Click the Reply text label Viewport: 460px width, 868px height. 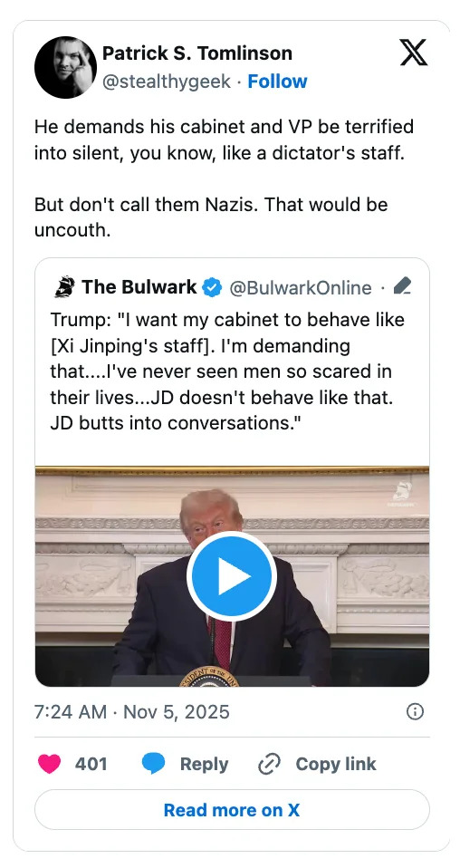[x=204, y=765]
